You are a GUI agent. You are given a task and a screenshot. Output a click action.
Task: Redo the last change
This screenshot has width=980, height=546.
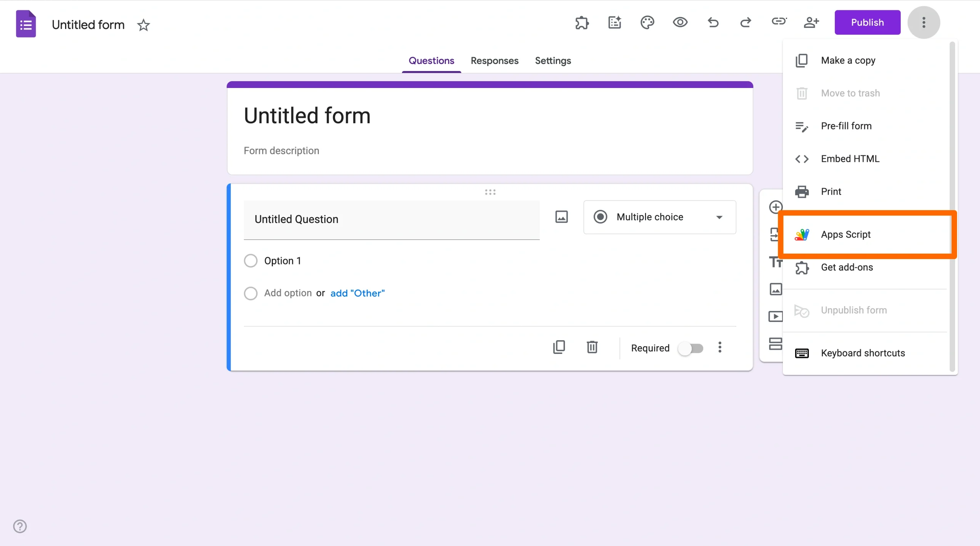[x=746, y=23]
